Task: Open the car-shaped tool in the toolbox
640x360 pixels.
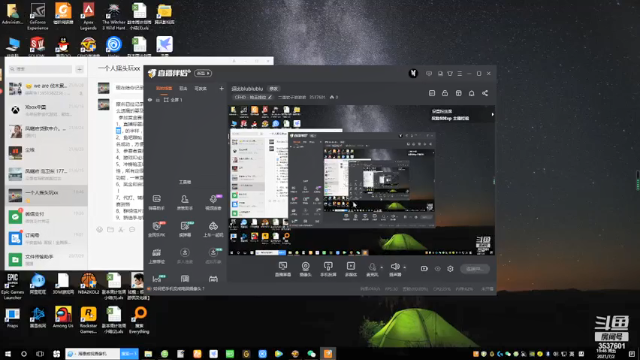Action: (x=213, y=229)
